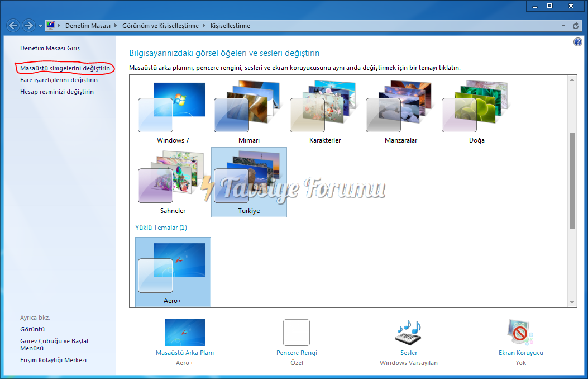Screen dimensions: 588x379
Task: Open the help question mark icon
Action: pos(578,42)
